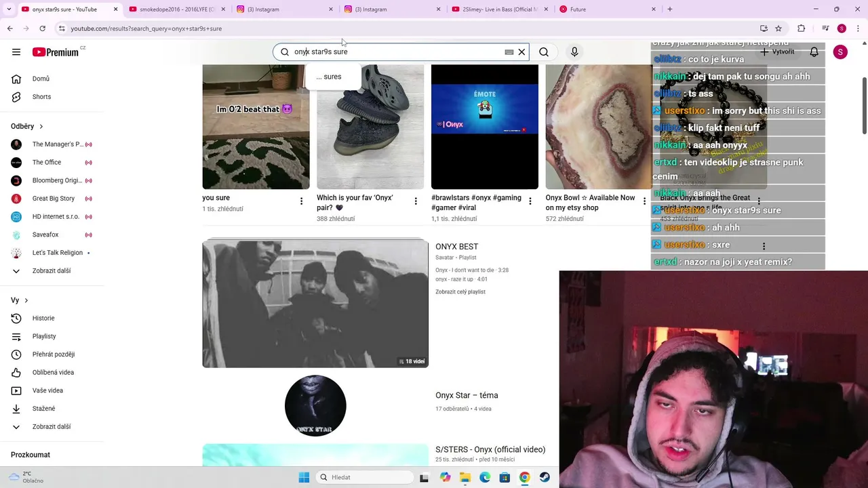This screenshot has width=868, height=488.
Task: Open the Chrome extensions puzzle icon
Action: coord(802,28)
